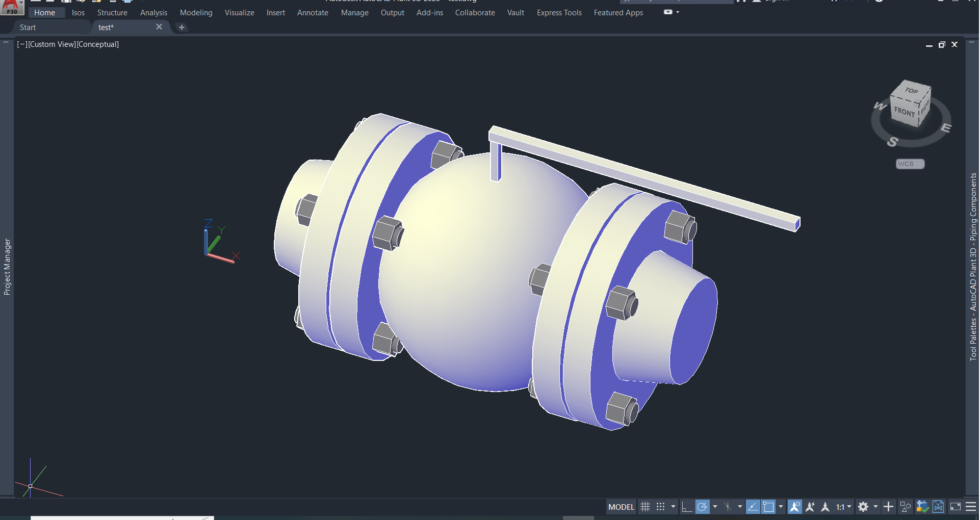980x520 pixels.
Task: Switch to the Analysis ribbon tab
Action: 153,13
